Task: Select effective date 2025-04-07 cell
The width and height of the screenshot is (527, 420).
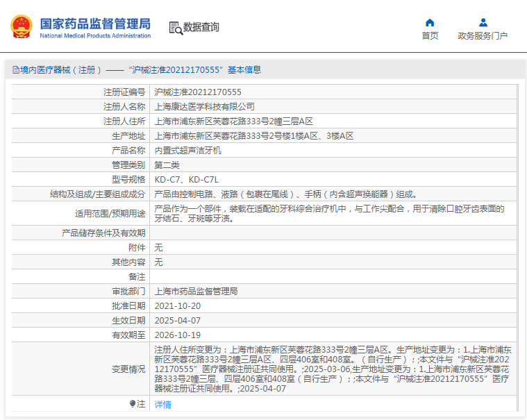Action: click(x=178, y=321)
